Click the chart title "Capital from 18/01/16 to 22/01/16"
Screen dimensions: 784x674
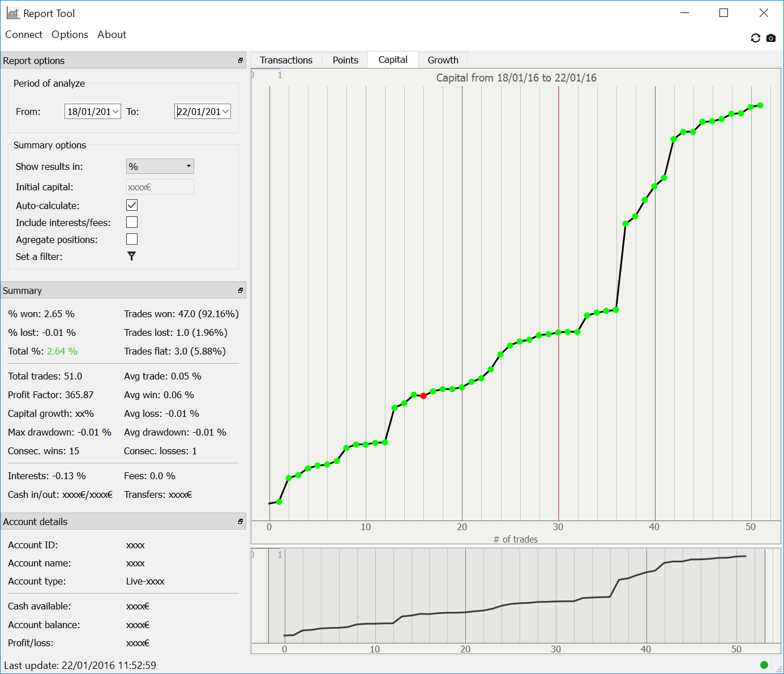point(516,78)
